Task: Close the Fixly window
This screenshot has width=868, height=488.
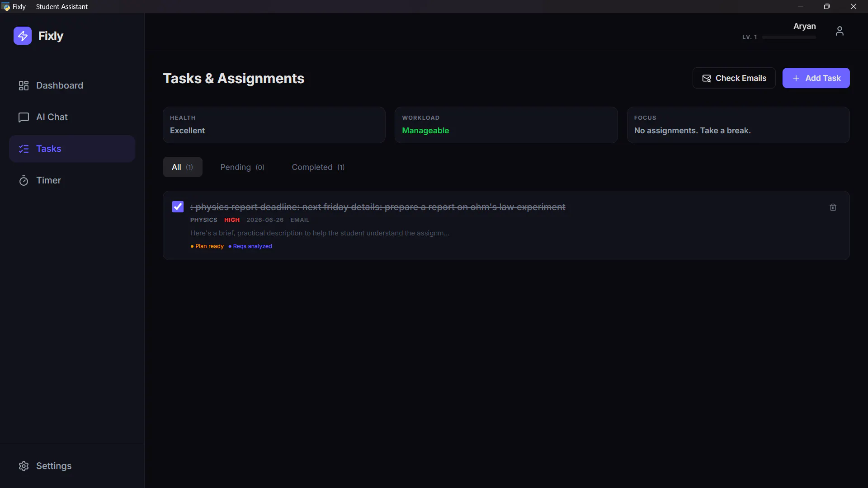Action: pyautogui.click(x=854, y=6)
